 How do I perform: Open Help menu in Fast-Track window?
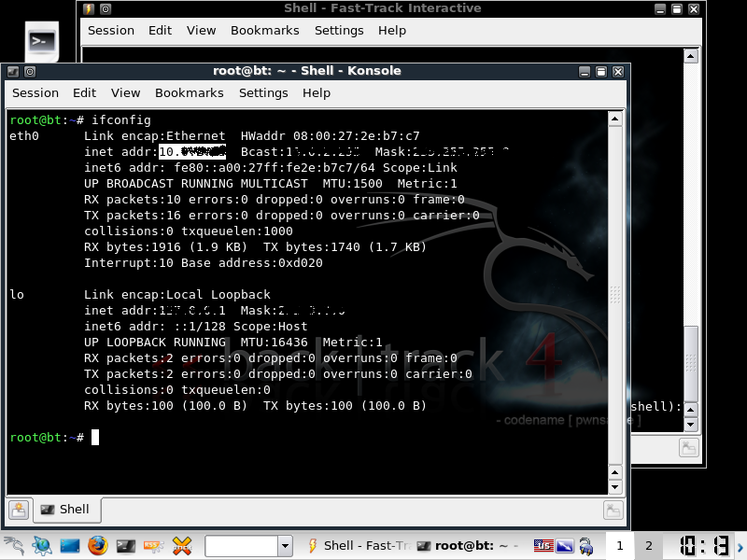392,31
